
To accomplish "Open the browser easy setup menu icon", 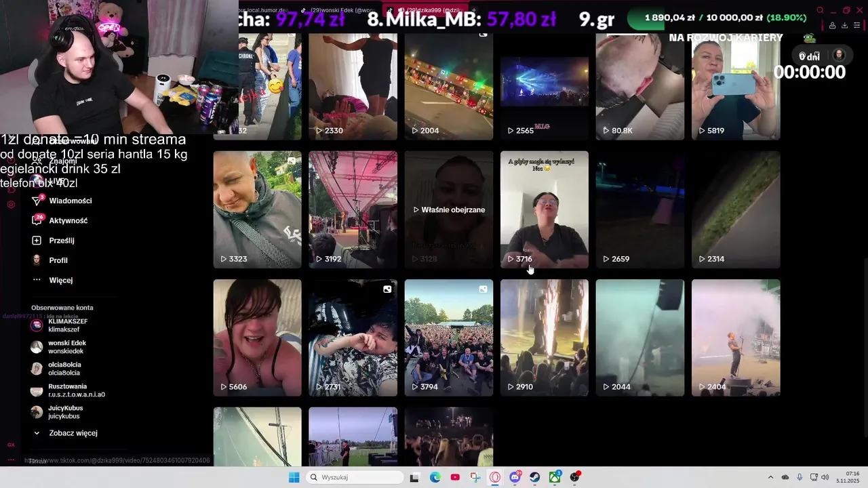I will [857, 26].
